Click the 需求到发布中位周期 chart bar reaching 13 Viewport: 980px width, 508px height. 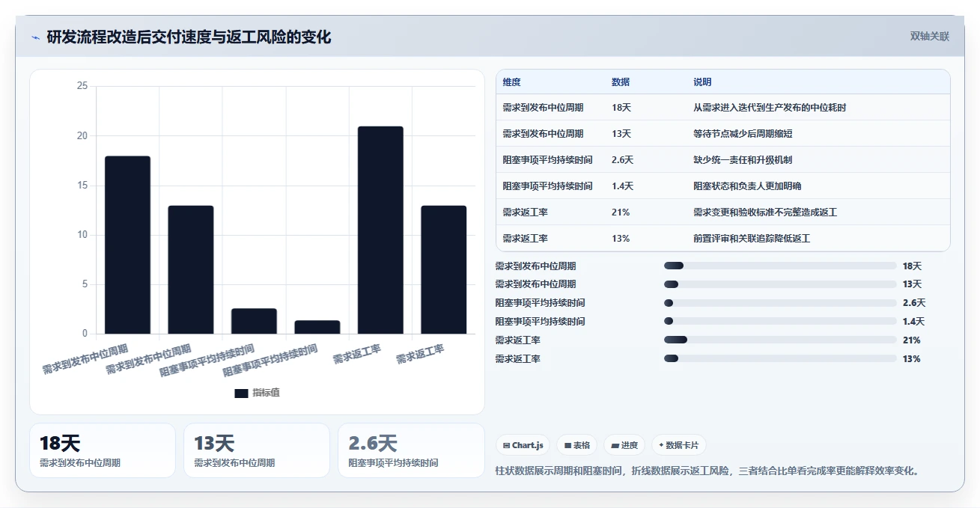click(x=191, y=269)
